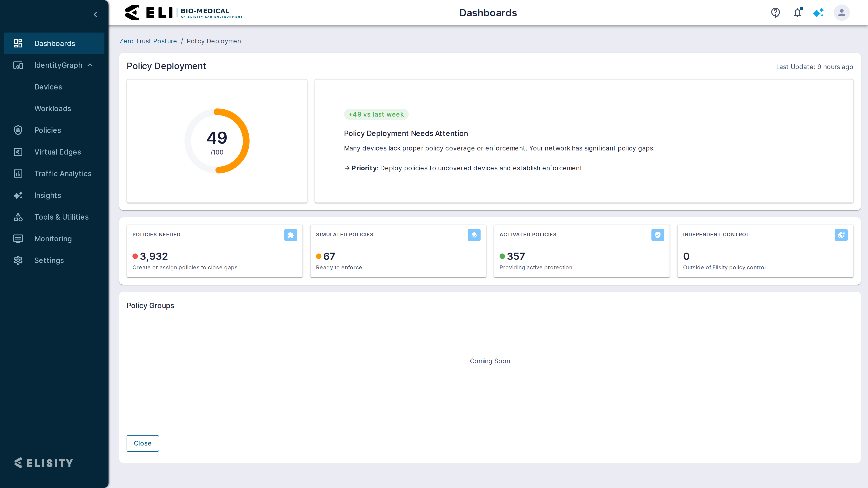Click the Policy Groups heading

150,305
